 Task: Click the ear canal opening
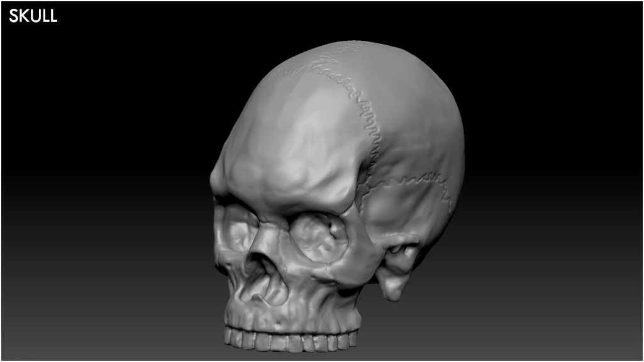point(402,250)
